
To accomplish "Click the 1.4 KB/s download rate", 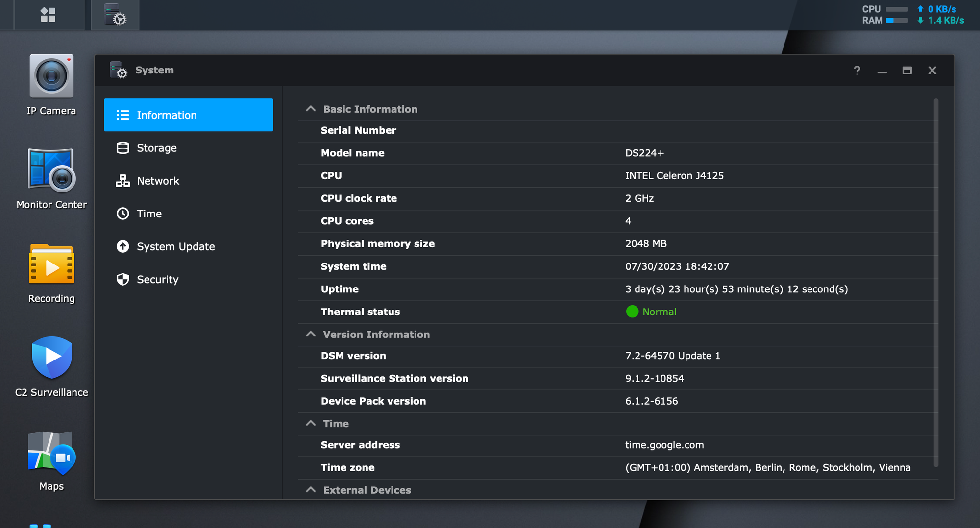I will [x=946, y=20].
